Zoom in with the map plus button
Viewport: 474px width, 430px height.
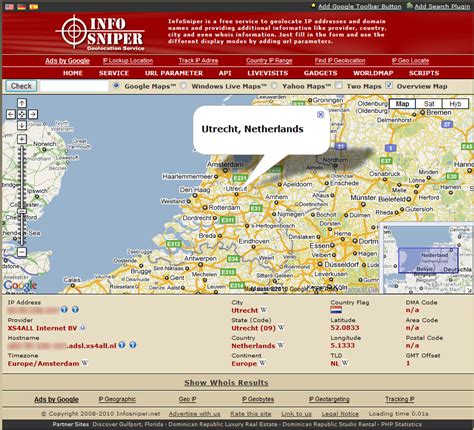coord(22,139)
